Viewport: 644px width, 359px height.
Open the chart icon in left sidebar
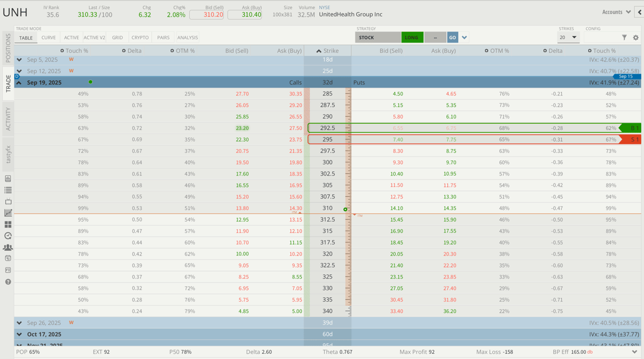pos(8,213)
